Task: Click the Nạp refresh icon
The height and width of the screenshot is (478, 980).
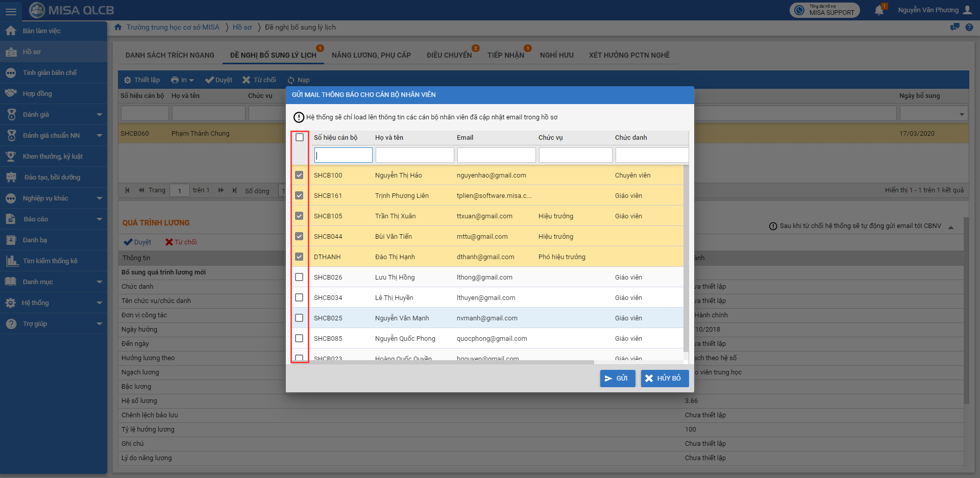Action: click(x=291, y=80)
